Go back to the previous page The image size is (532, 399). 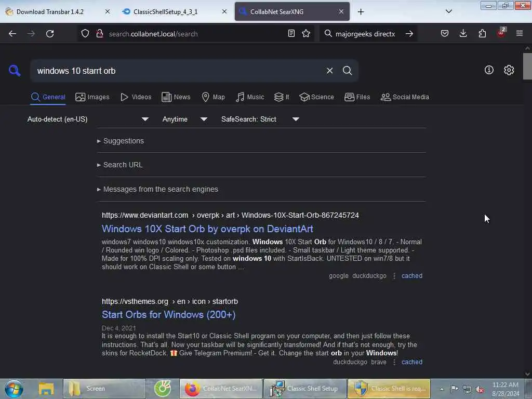point(12,34)
